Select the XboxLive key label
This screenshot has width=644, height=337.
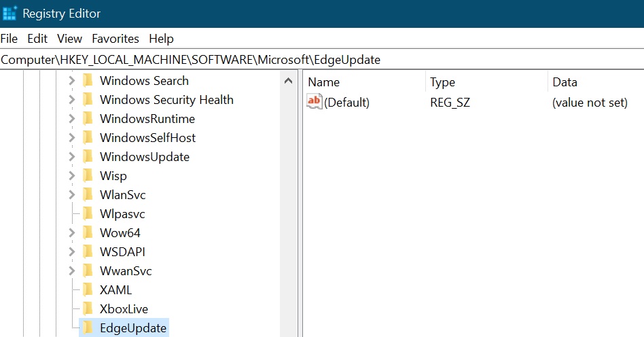pos(124,309)
